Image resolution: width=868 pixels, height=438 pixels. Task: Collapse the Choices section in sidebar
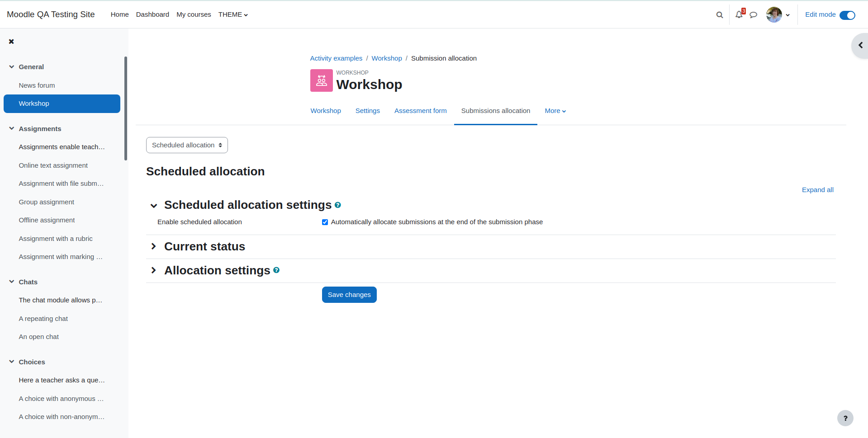pos(11,362)
